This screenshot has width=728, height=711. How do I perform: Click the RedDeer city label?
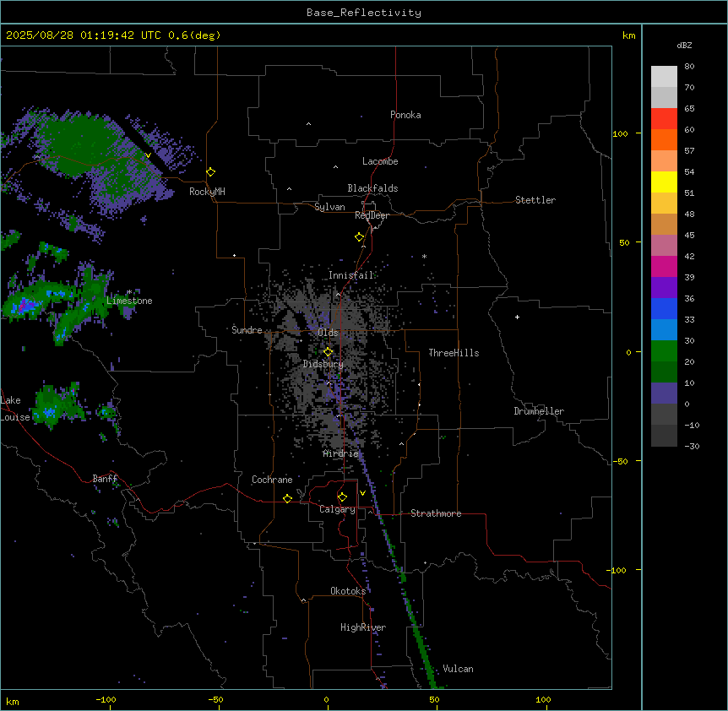(x=372, y=215)
